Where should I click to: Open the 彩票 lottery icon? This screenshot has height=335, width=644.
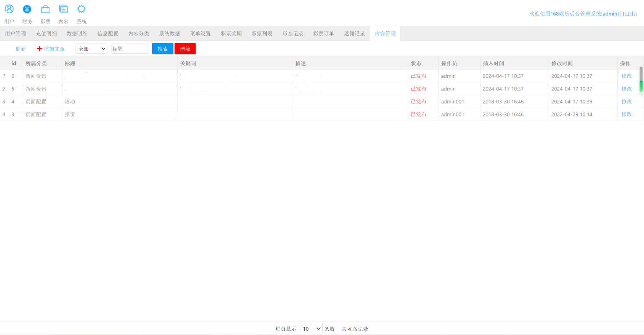coord(45,9)
